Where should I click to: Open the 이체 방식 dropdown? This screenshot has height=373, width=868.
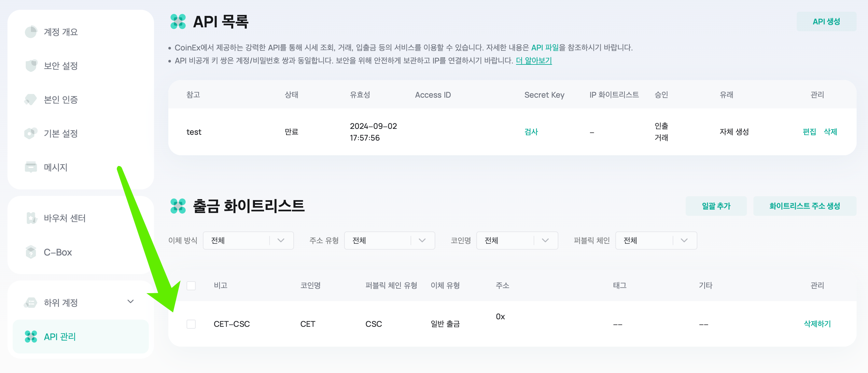point(248,240)
